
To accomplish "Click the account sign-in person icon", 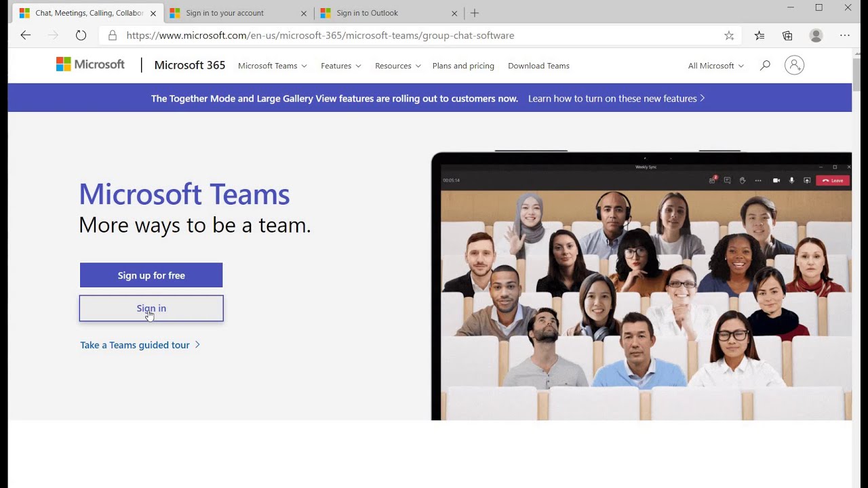I will pyautogui.click(x=794, y=65).
